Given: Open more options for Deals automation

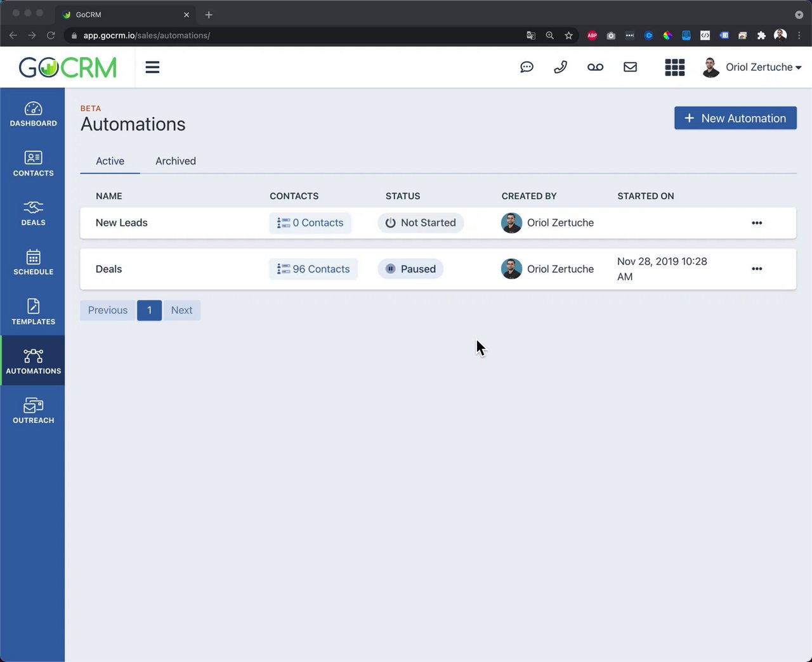Looking at the screenshot, I should coord(757,269).
